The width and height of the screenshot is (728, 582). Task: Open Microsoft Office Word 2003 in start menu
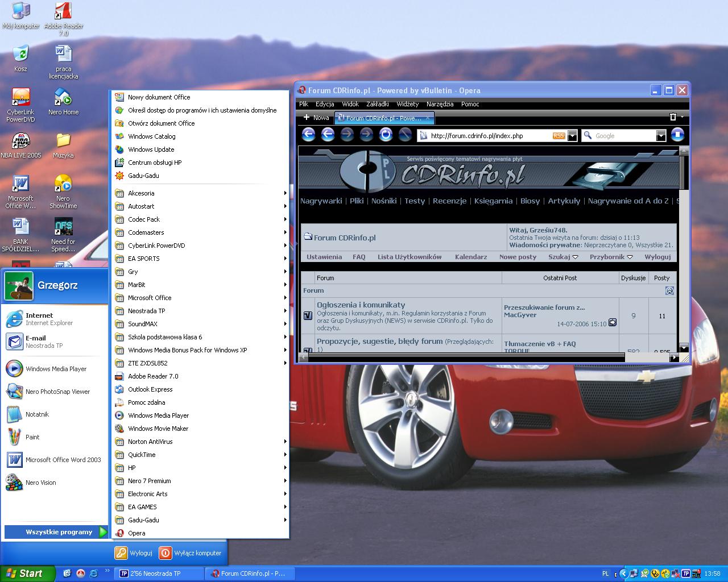pos(55,460)
